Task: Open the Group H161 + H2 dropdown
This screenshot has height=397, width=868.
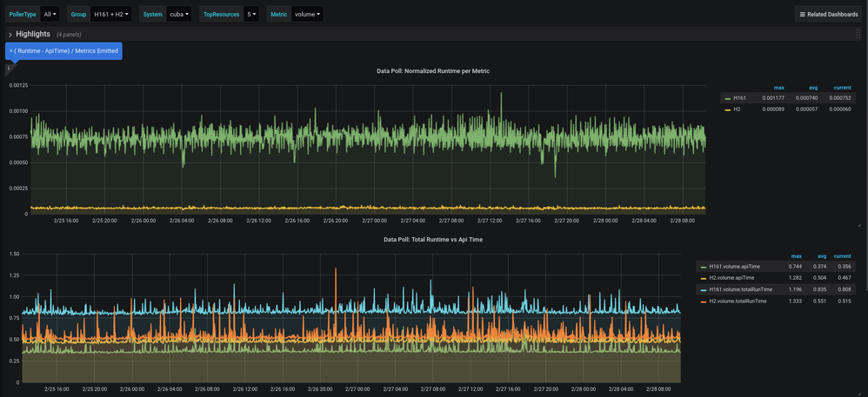Action: (x=111, y=14)
